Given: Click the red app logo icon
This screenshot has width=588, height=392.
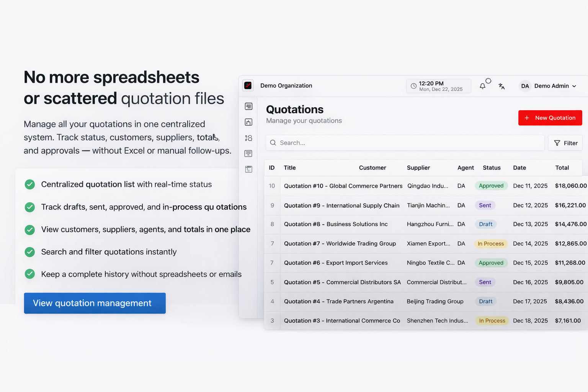Looking at the screenshot, I should click(x=248, y=85).
